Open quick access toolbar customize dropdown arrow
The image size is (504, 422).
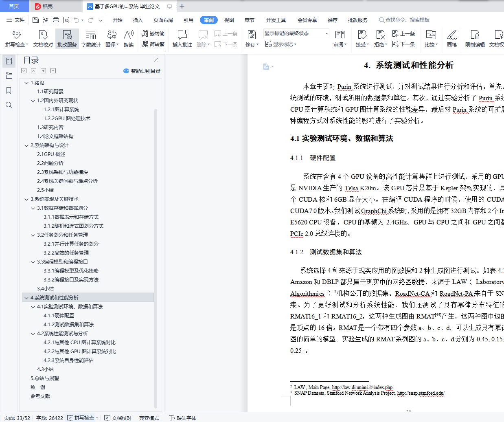click(x=101, y=20)
